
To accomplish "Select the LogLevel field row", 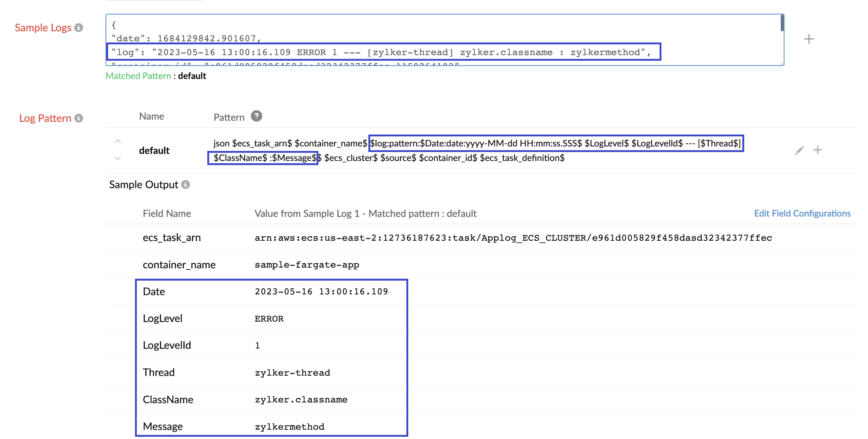I will pyautogui.click(x=163, y=319).
